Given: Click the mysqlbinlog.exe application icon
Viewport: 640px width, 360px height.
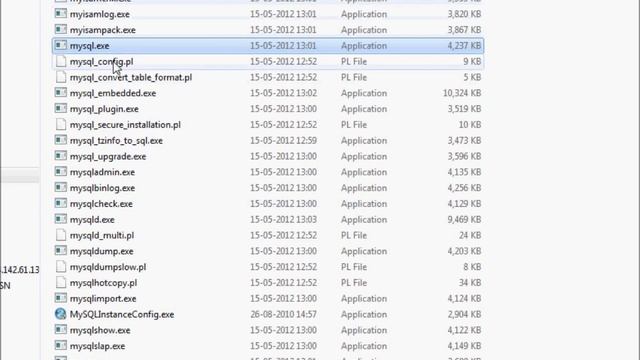Looking at the screenshot, I should coord(60,188).
